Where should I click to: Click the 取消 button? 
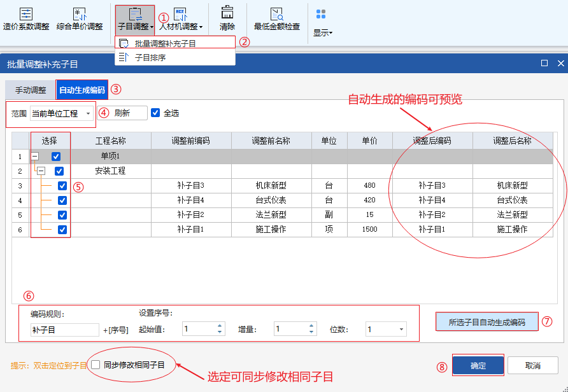point(533,365)
